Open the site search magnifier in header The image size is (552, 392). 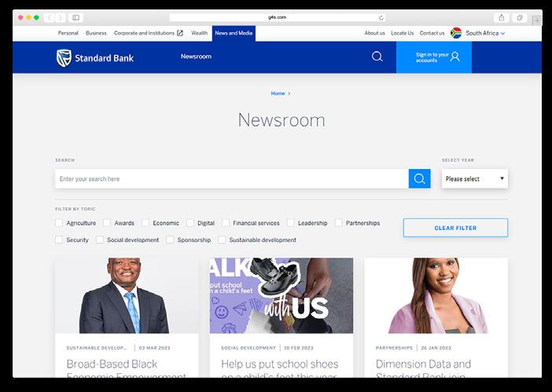377,57
